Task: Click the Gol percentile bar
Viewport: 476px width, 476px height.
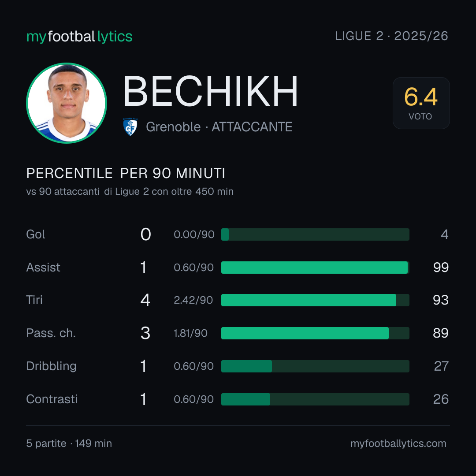Action: click(315, 234)
